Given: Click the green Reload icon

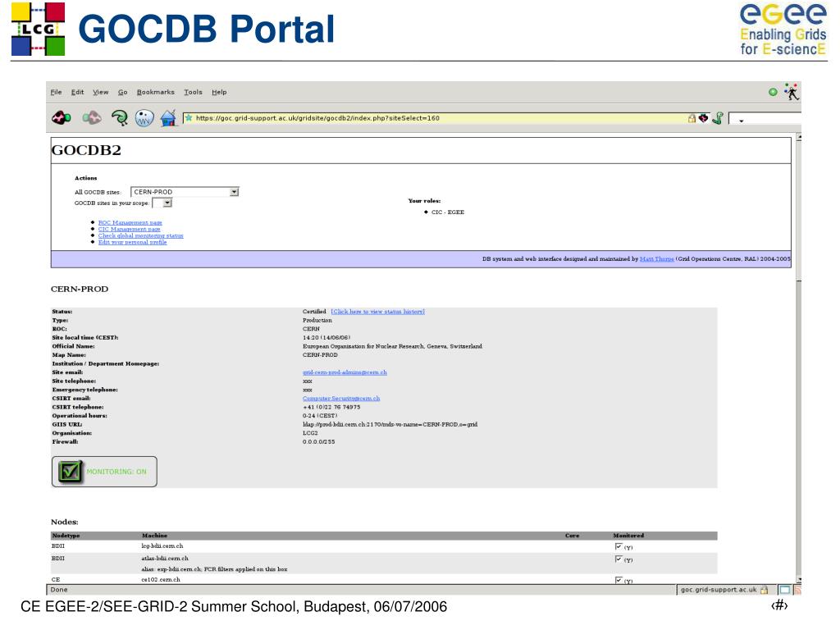Looking at the screenshot, I should (120, 118).
